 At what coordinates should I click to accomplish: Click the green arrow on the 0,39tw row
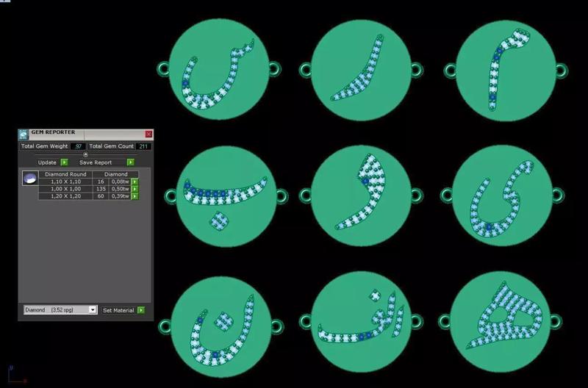coord(135,196)
